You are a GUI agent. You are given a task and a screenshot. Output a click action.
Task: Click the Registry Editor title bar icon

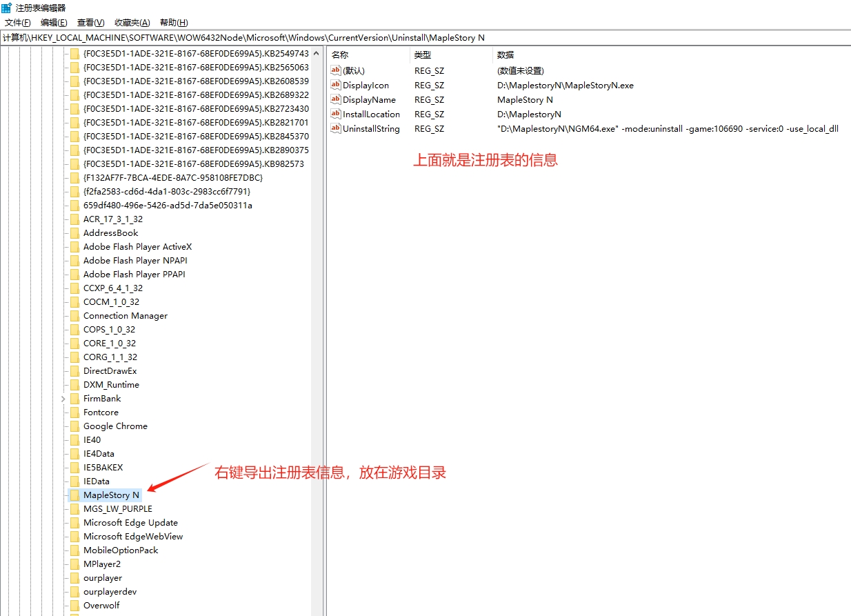point(7,8)
